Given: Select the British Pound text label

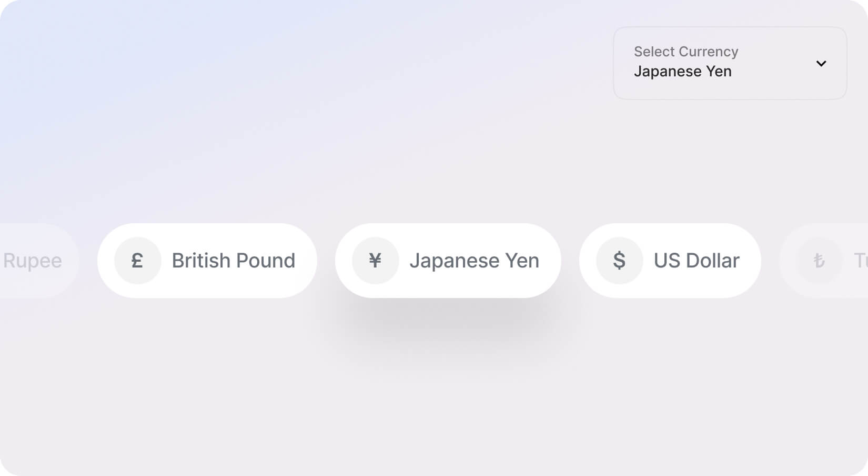Looking at the screenshot, I should click(x=233, y=261).
